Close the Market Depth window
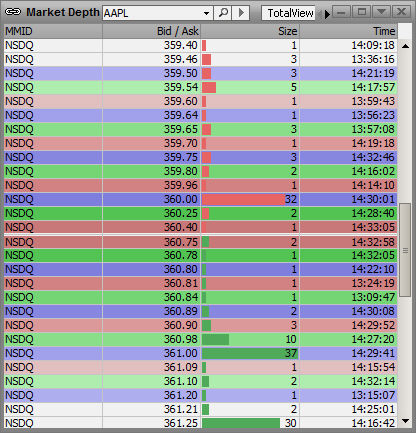 tap(401, 12)
